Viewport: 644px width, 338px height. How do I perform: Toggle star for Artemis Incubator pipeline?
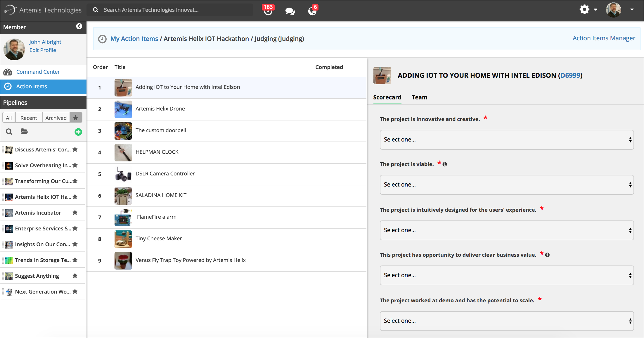pos(75,213)
